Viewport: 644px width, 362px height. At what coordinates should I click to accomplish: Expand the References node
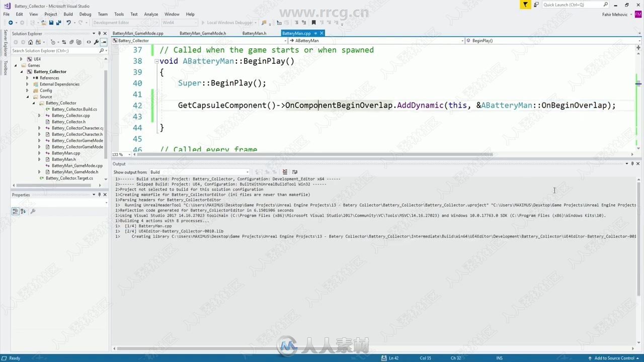(x=27, y=78)
